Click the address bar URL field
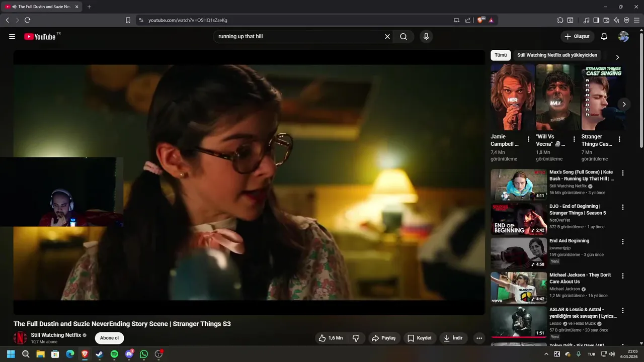The height and width of the screenshot is (362, 644). point(297,20)
